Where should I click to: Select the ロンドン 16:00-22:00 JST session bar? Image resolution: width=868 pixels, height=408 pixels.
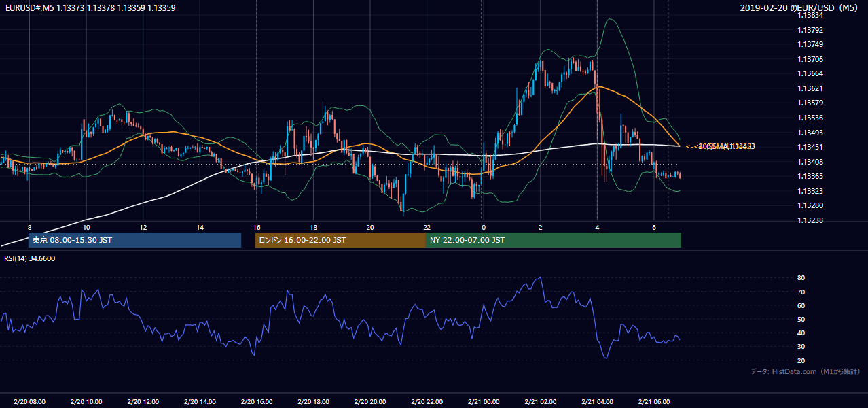coord(340,240)
